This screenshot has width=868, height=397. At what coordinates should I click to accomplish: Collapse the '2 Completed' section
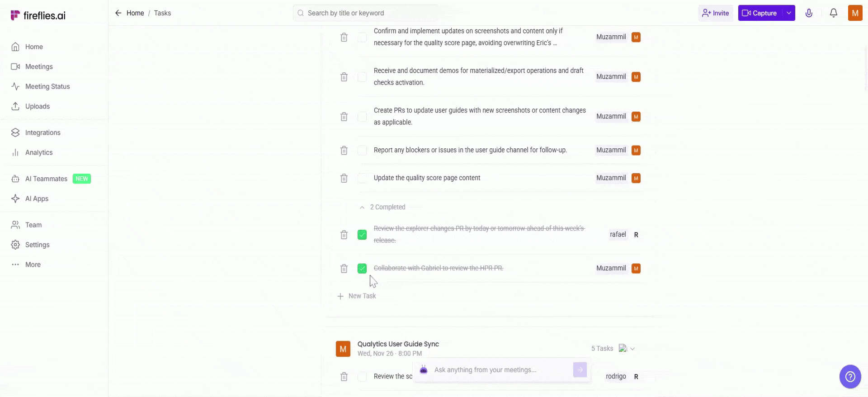pyautogui.click(x=362, y=207)
